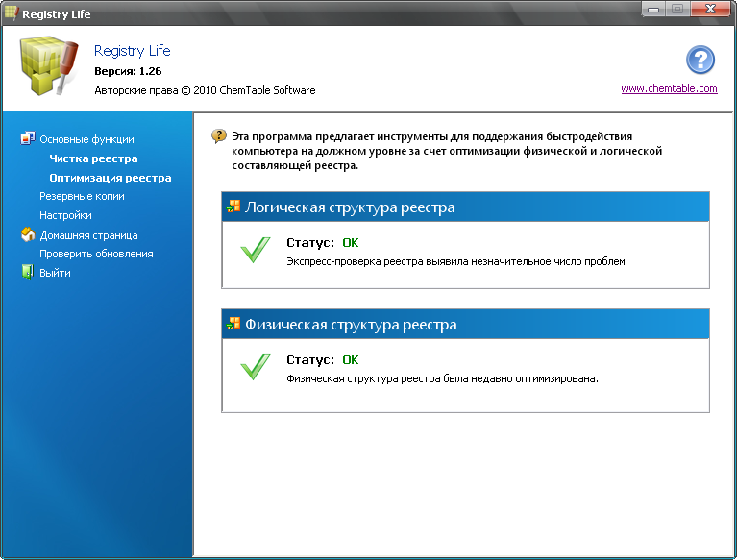Choose Выйти to exit the program
Viewport: 737px width, 560px height.
(55, 273)
